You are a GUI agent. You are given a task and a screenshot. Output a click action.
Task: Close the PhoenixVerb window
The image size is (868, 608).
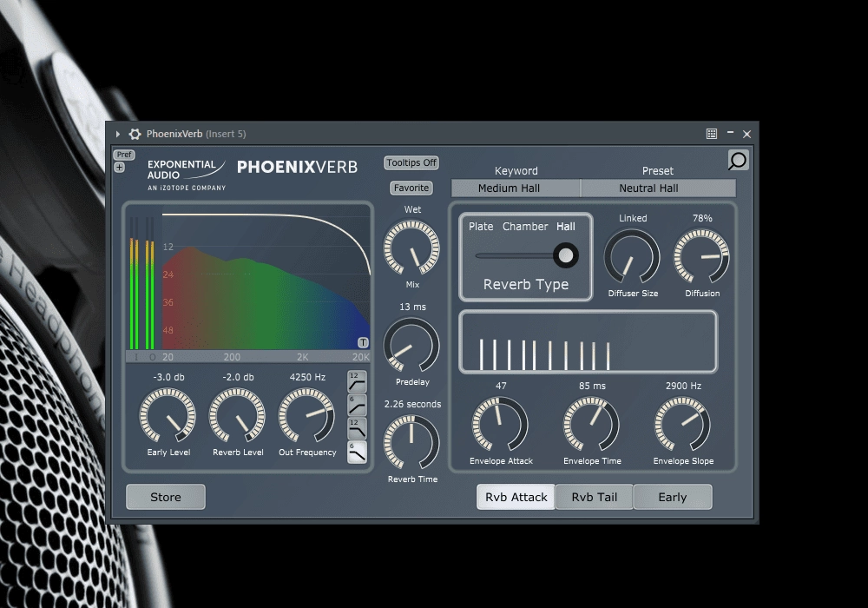pos(746,134)
